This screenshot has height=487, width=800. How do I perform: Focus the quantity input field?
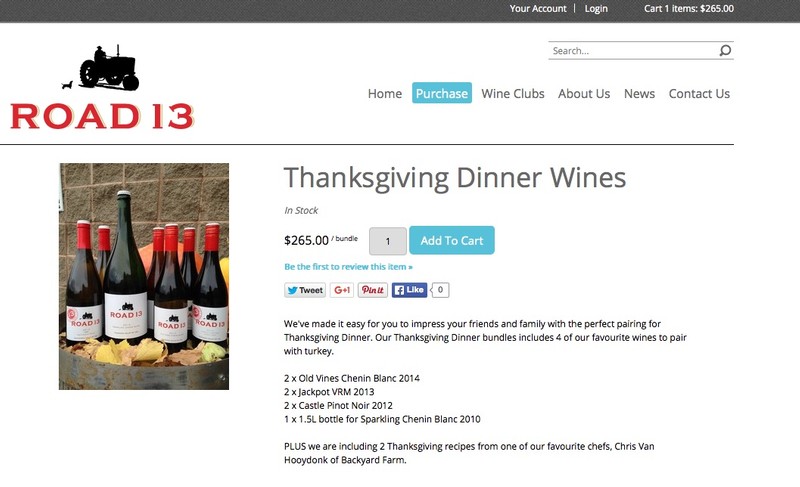(388, 241)
